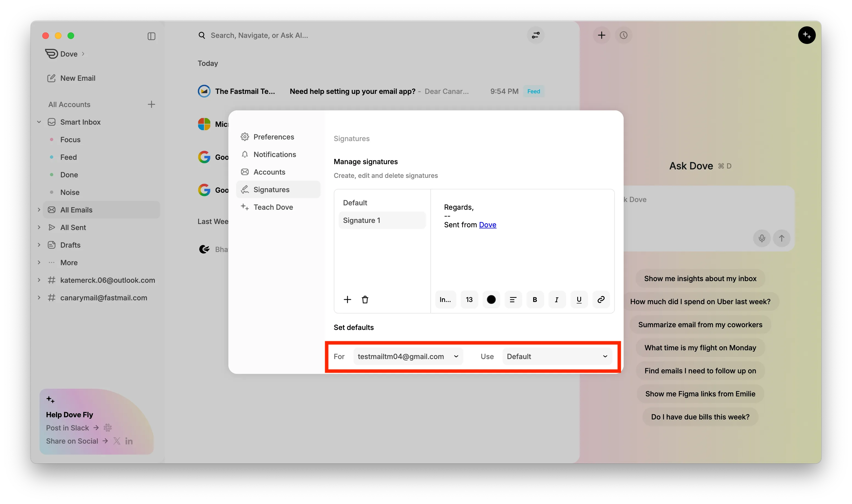Viewport: 852px width, 504px height.
Task: Toggle the sidebar panel icon
Action: coord(152,36)
